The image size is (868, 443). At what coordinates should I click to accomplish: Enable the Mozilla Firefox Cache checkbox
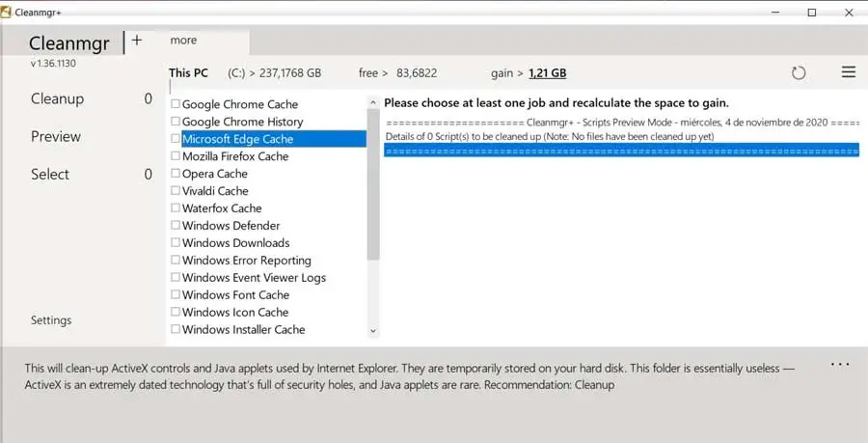[x=176, y=155]
